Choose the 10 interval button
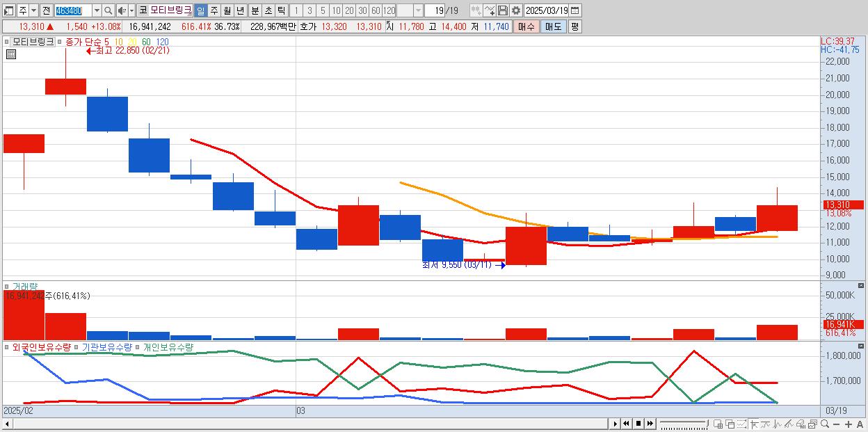 [x=336, y=10]
